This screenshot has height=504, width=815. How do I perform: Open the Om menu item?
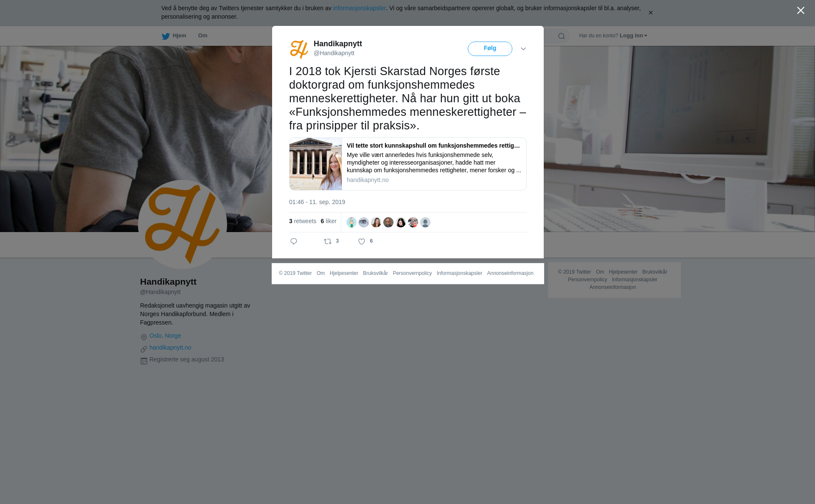pyautogui.click(x=202, y=36)
